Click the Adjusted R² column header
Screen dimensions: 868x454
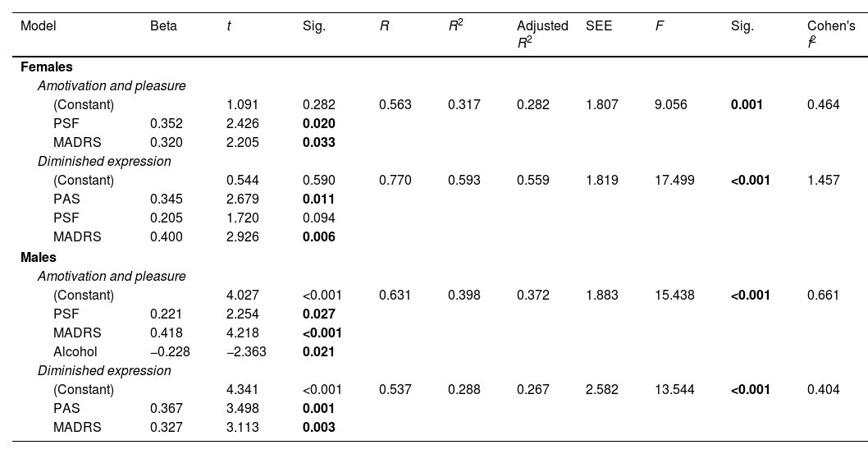(x=542, y=33)
